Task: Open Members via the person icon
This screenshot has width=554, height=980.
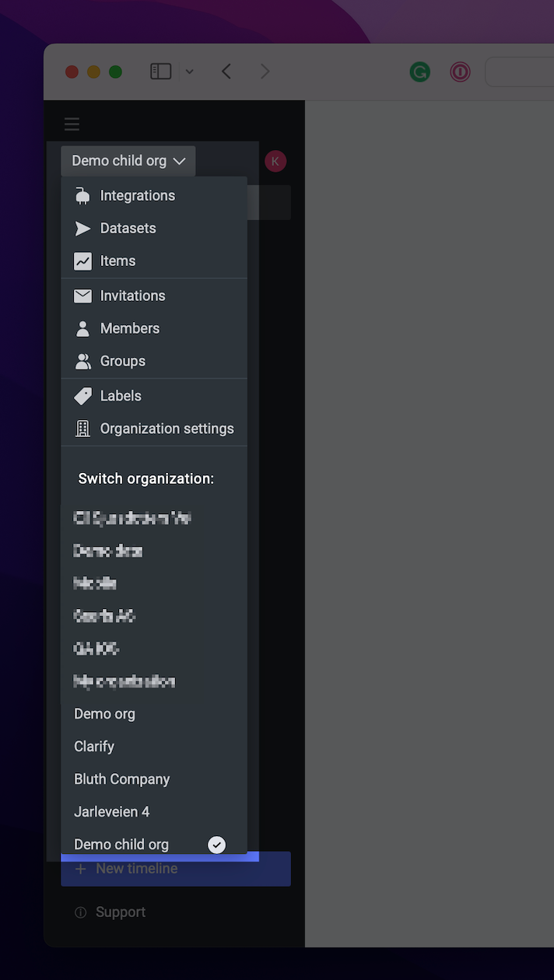Action: (82, 328)
